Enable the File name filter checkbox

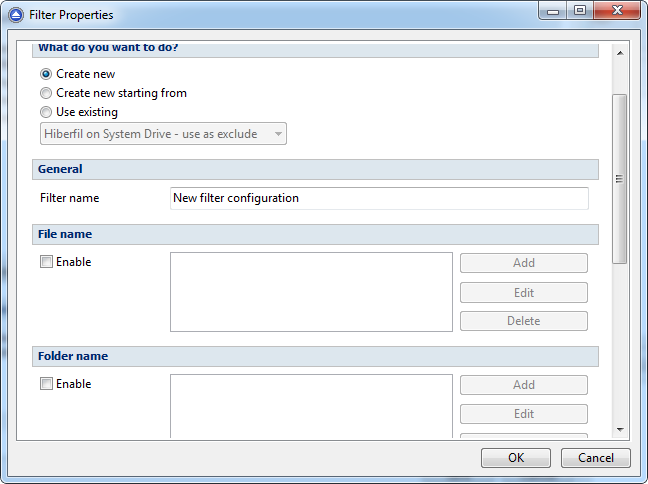pyautogui.click(x=46, y=262)
